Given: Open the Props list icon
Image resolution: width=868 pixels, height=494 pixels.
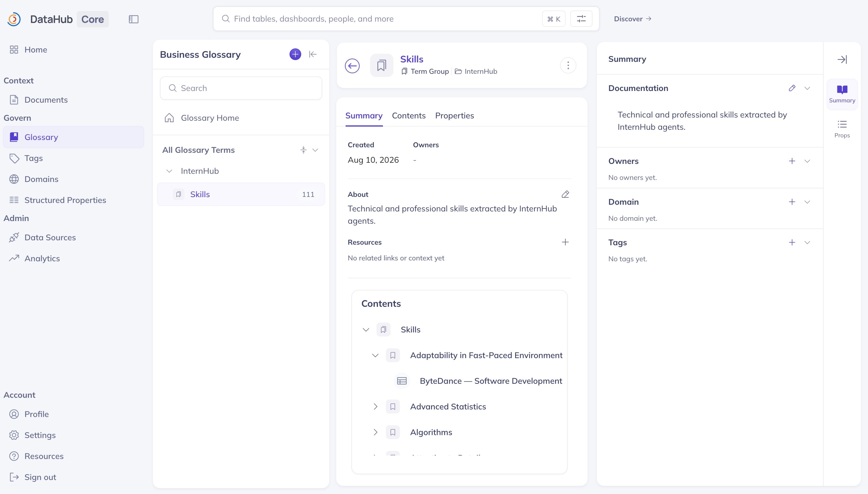Looking at the screenshot, I should click(x=842, y=124).
